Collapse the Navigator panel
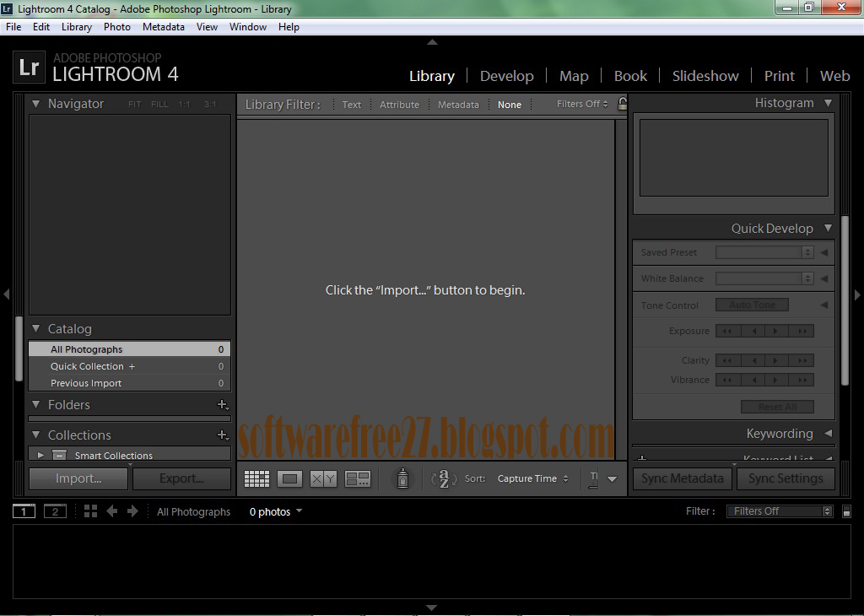Viewport: 864px width, 616px height. click(35, 104)
